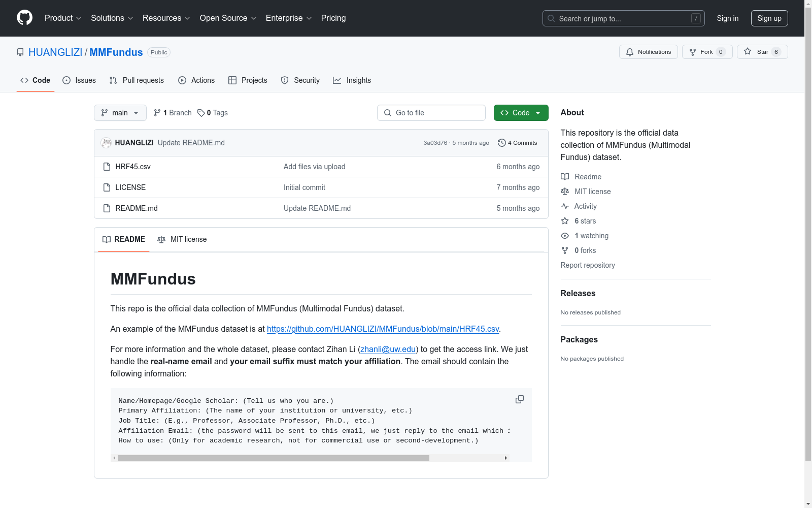Click the repository book icon beside HUANGLIZI
812x508 pixels.
[20, 52]
